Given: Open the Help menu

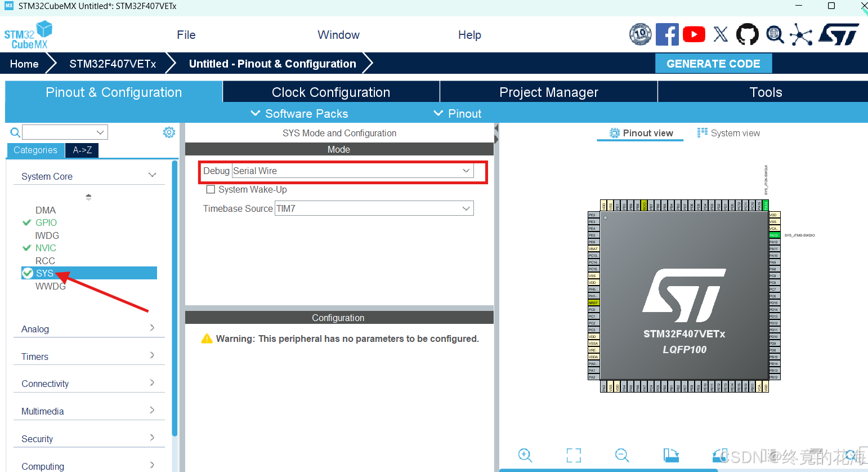Looking at the screenshot, I should (x=469, y=35).
